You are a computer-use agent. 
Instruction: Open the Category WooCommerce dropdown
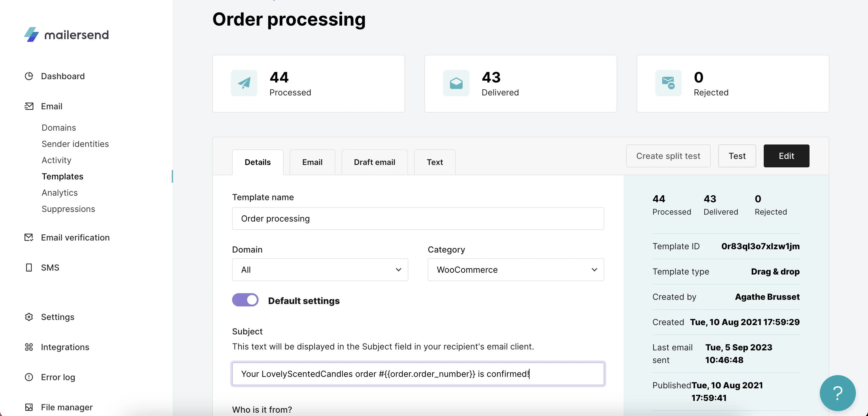[516, 270]
